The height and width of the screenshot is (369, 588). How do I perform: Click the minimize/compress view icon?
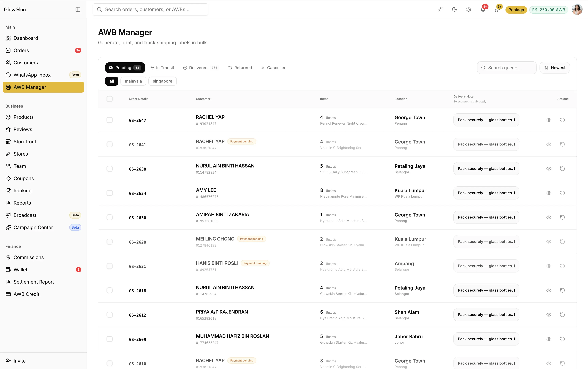pyautogui.click(x=440, y=10)
